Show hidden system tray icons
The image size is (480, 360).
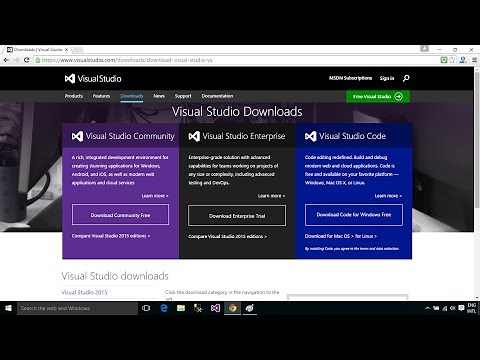tap(427, 308)
